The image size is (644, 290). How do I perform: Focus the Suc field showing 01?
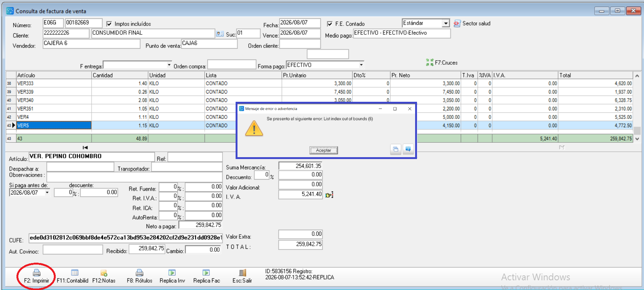coord(248,33)
